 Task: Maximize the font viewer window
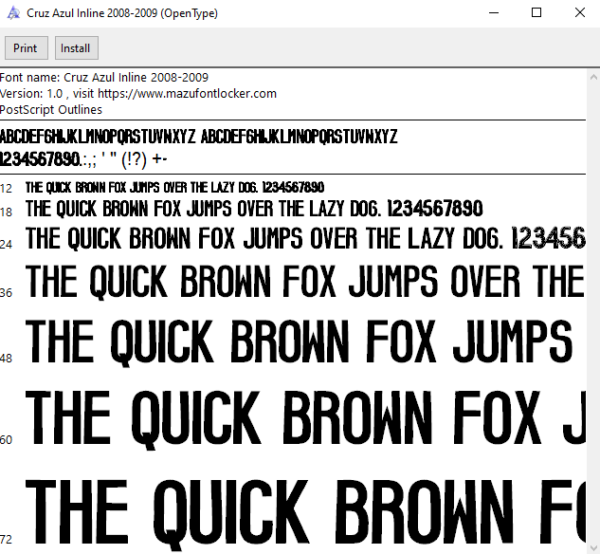point(536,13)
